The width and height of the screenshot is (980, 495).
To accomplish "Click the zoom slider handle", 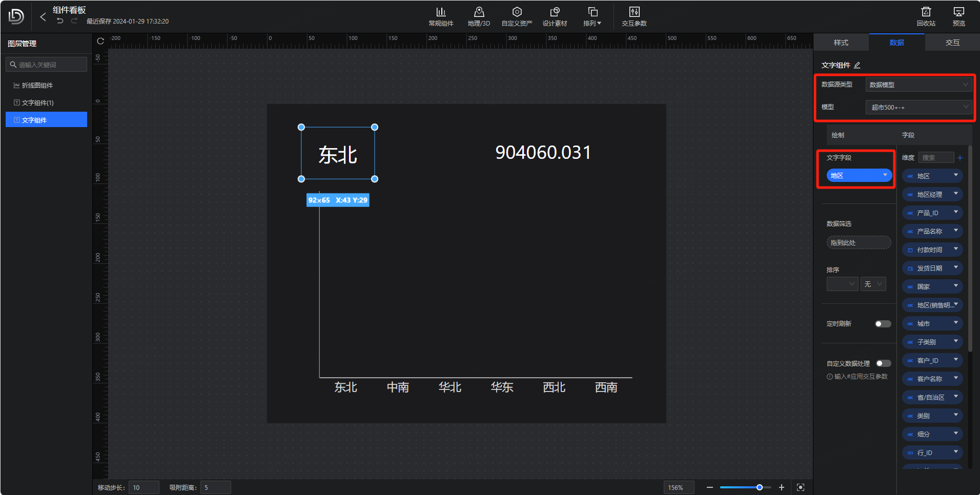I will [x=760, y=487].
